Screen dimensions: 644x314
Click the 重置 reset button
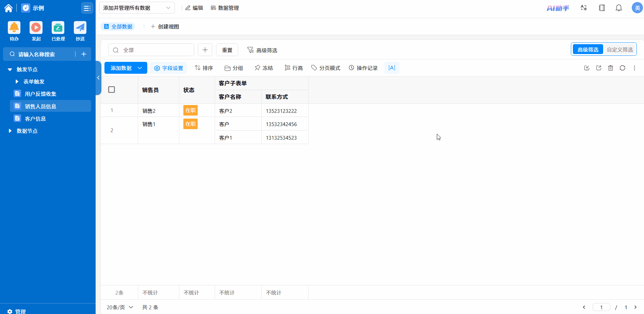[227, 50]
